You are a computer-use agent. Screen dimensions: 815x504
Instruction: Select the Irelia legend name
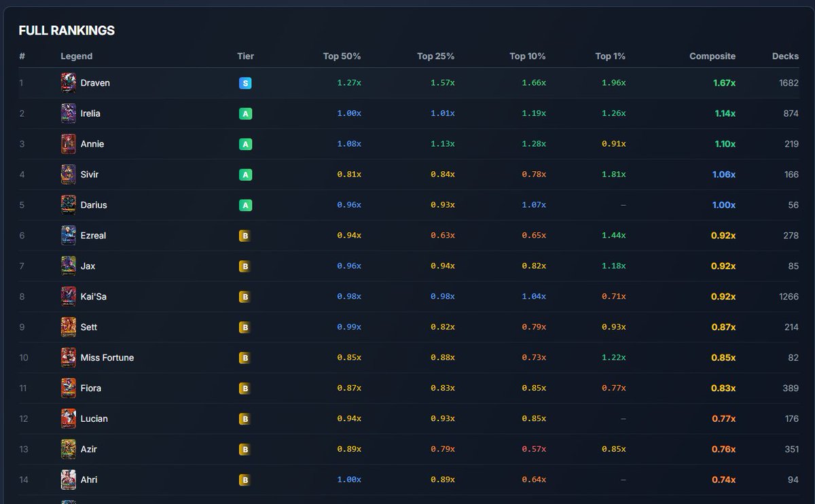pyautogui.click(x=90, y=113)
